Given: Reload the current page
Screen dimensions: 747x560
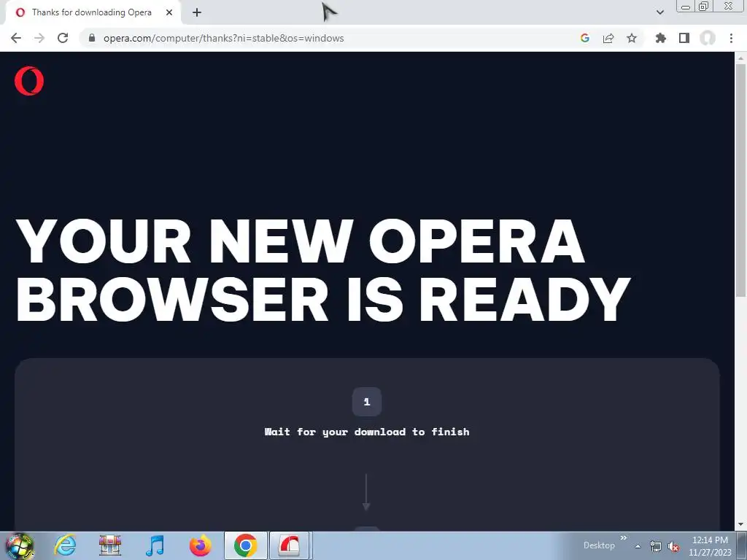Looking at the screenshot, I should coord(63,38).
